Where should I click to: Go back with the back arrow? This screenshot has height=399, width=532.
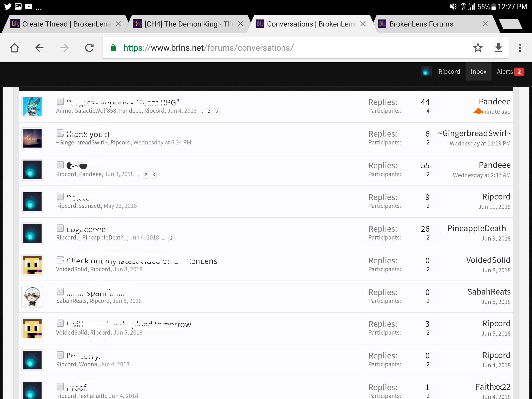click(x=39, y=48)
